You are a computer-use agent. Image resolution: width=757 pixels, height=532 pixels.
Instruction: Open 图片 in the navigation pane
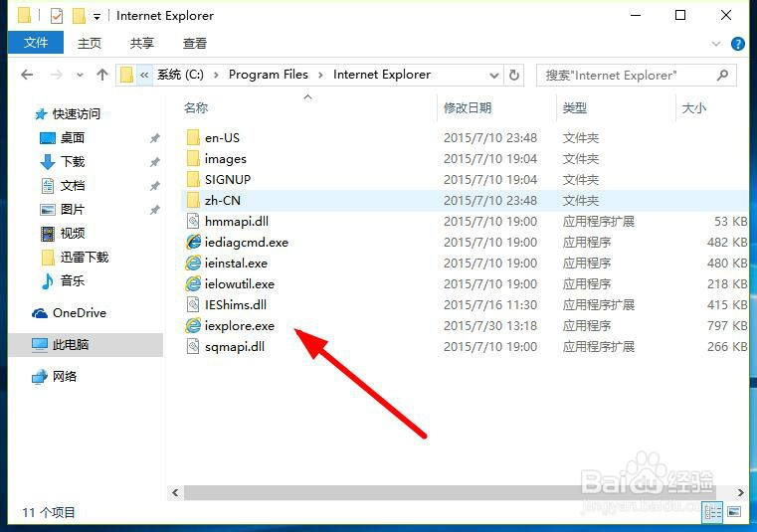pyautogui.click(x=62, y=210)
